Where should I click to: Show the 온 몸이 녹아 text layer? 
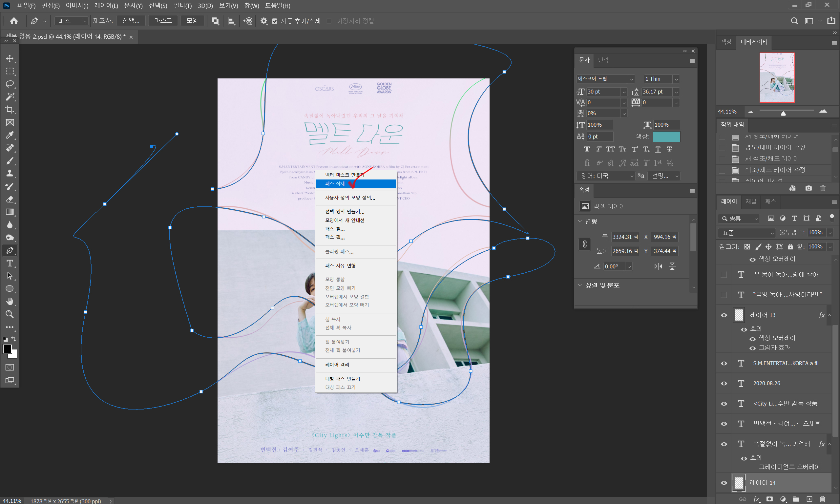(724, 274)
